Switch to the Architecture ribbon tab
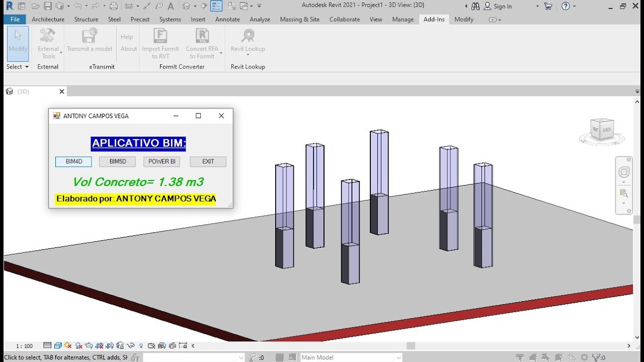 pos(48,19)
